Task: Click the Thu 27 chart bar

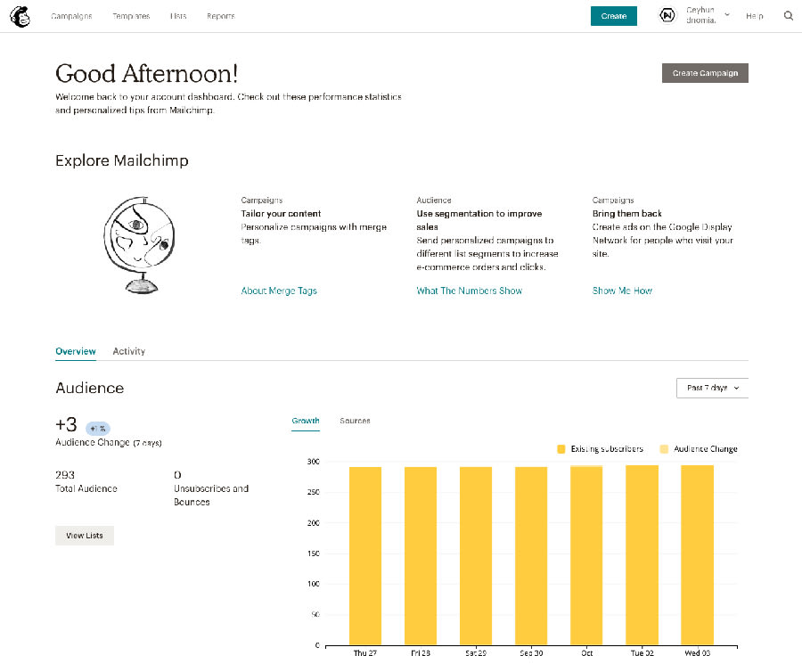Action: [365, 556]
